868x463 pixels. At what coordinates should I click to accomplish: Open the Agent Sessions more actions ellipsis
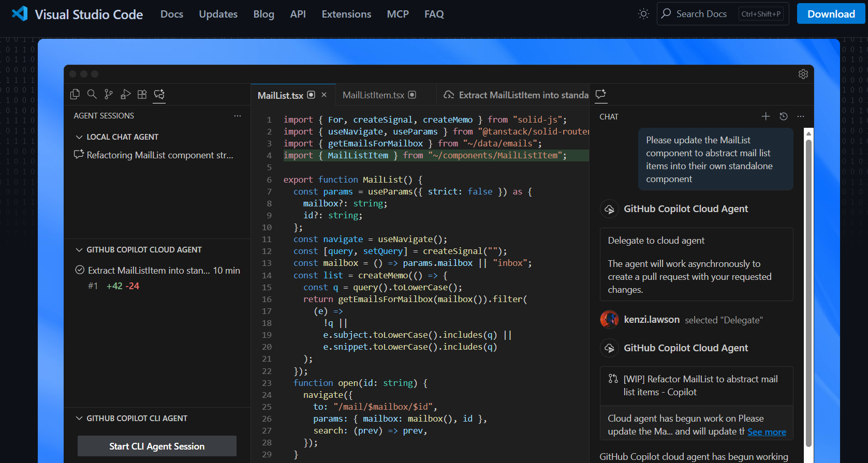coord(238,116)
